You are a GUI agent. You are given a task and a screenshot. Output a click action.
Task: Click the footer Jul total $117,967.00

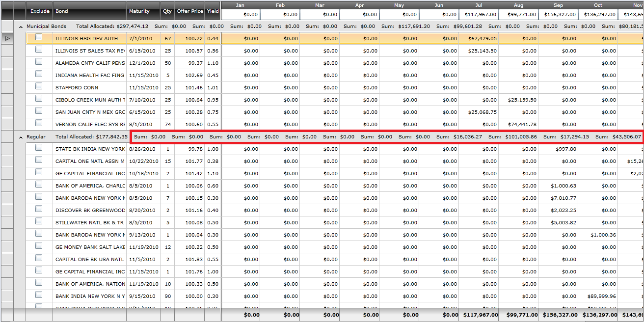[x=481, y=315]
